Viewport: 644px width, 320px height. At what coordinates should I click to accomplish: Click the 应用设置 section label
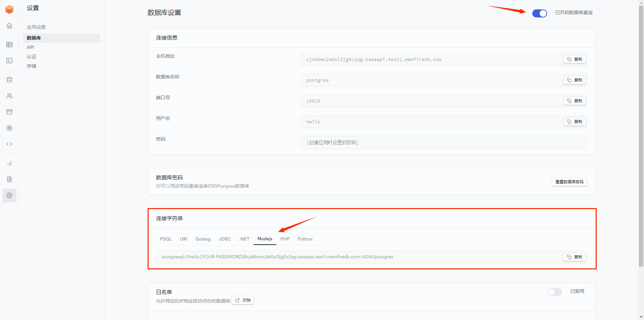(36, 27)
